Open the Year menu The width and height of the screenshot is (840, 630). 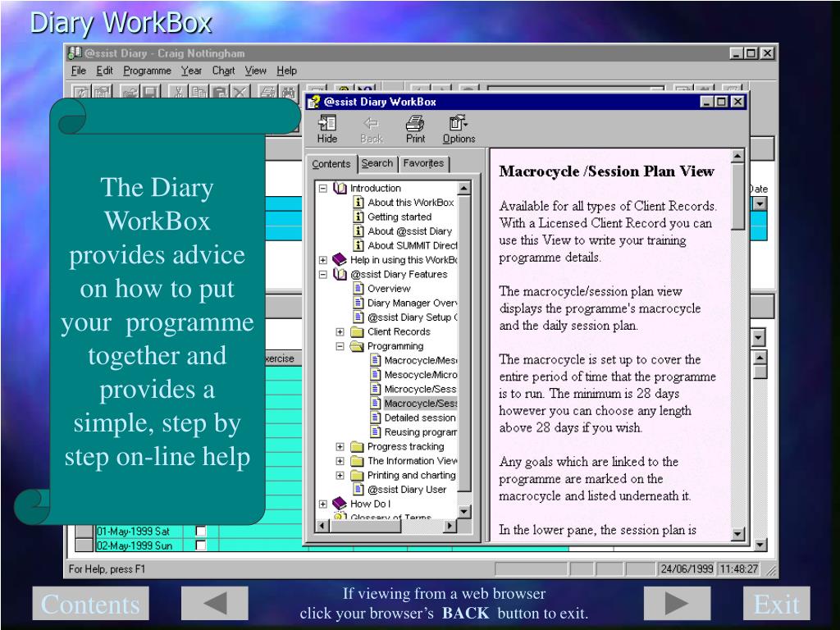[x=191, y=71]
